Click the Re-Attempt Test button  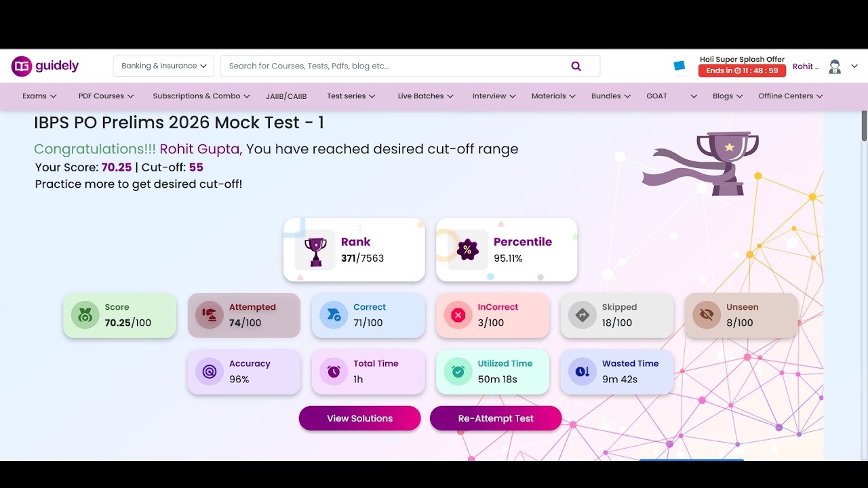click(x=496, y=418)
